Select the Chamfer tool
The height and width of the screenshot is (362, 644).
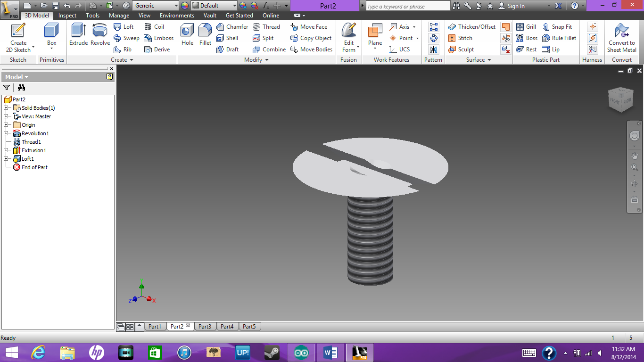tap(232, 27)
